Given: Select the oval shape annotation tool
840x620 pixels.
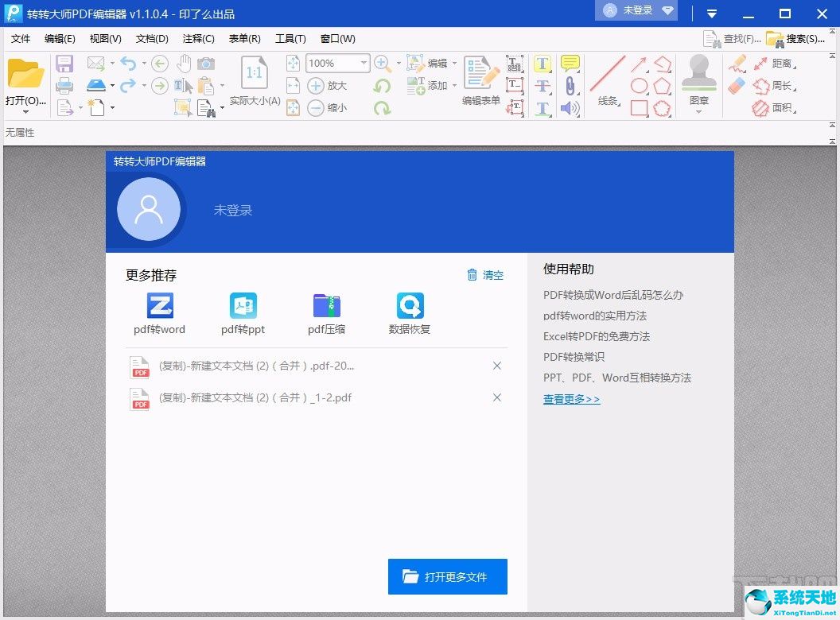Looking at the screenshot, I should click(639, 84).
